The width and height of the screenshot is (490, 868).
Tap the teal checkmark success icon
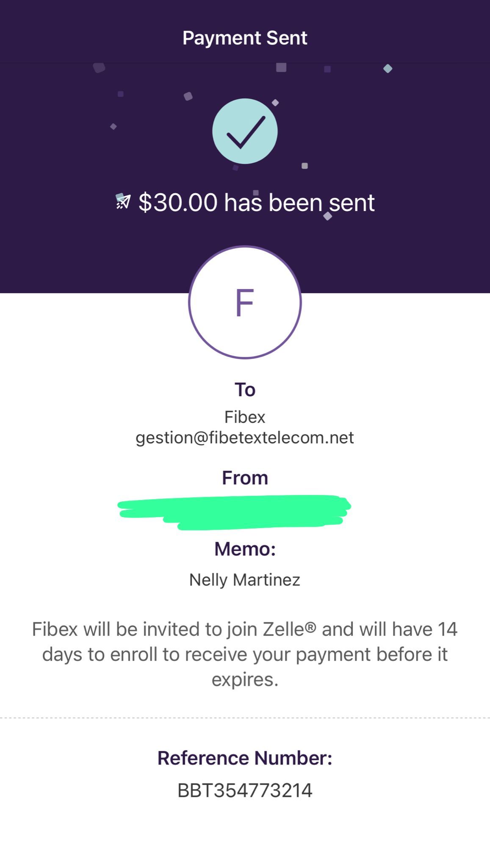tap(245, 131)
